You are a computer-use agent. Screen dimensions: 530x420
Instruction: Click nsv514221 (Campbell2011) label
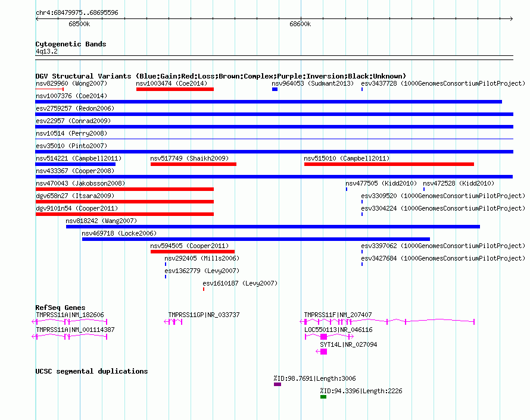coord(79,158)
